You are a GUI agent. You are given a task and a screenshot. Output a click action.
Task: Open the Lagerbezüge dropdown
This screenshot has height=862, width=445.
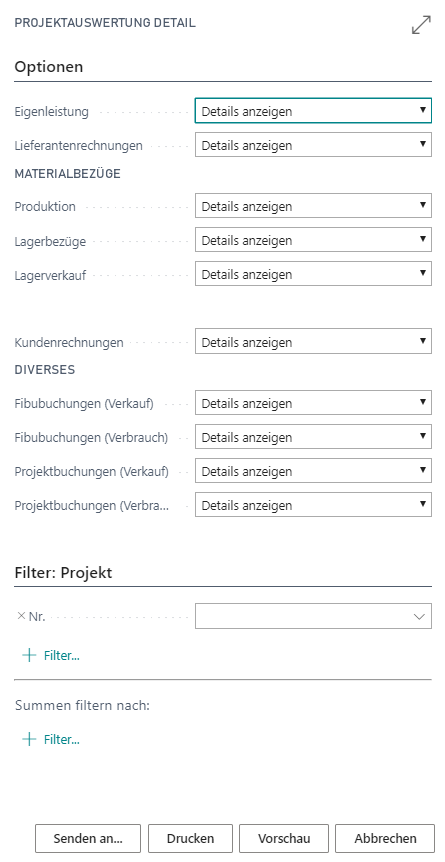(x=313, y=240)
